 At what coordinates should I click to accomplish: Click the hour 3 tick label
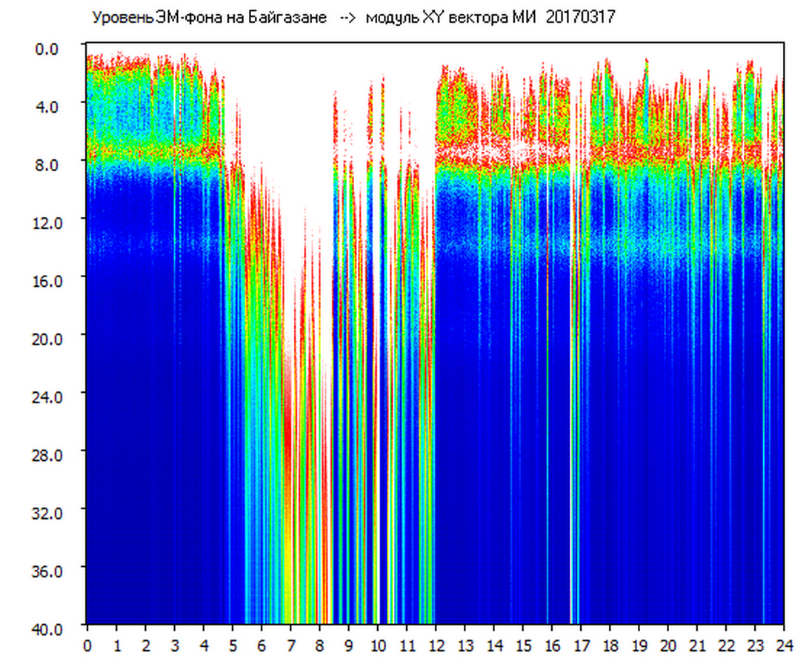point(174,645)
